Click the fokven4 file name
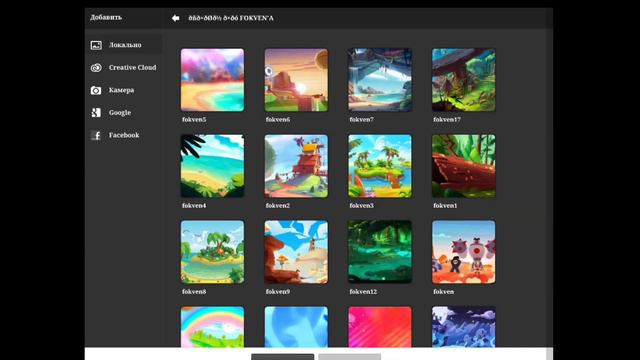 [x=194, y=206]
